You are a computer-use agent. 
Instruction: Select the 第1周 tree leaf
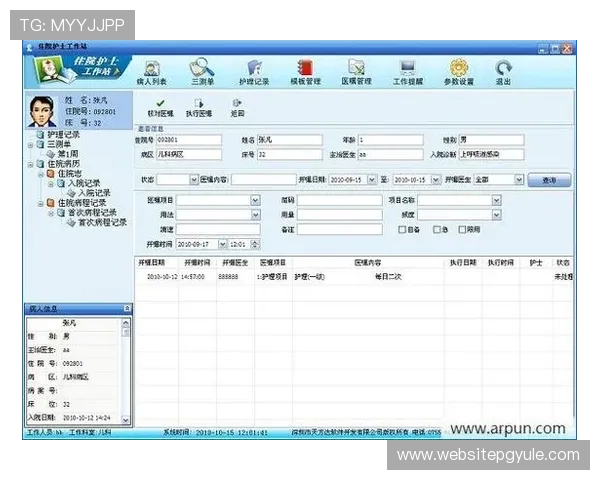point(68,154)
